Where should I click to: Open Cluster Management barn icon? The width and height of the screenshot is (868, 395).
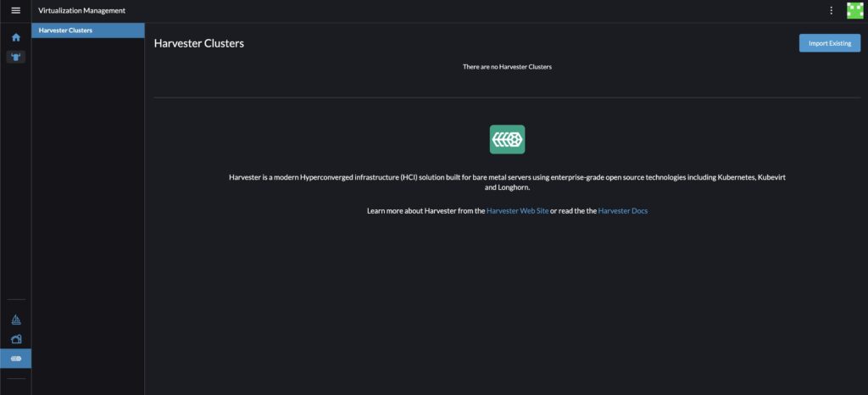pyautogui.click(x=15, y=339)
